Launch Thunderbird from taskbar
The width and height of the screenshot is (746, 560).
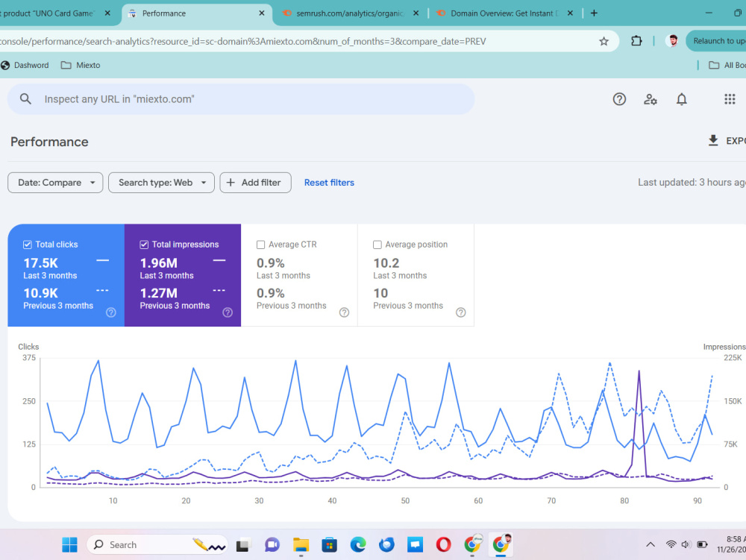pyautogui.click(x=386, y=545)
